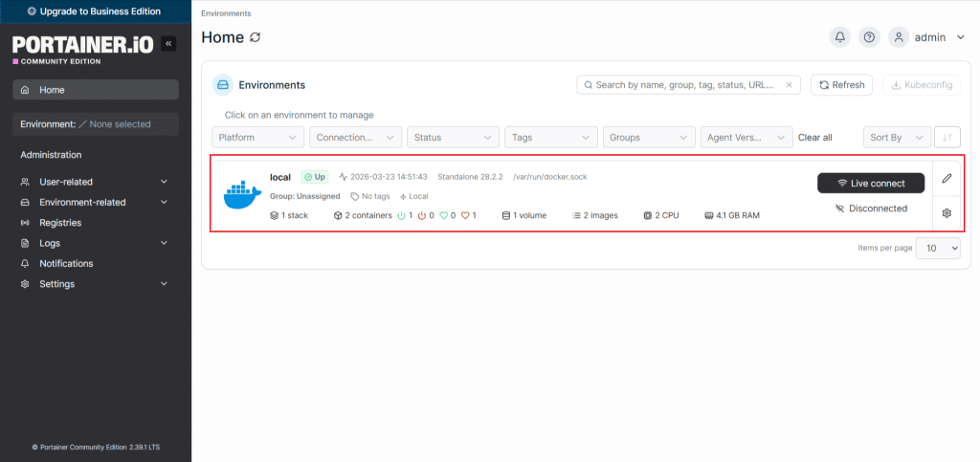This screenshot has width=980, height=462.
Task: Open the Connection type filter dropdown
Action: [356, 138]
